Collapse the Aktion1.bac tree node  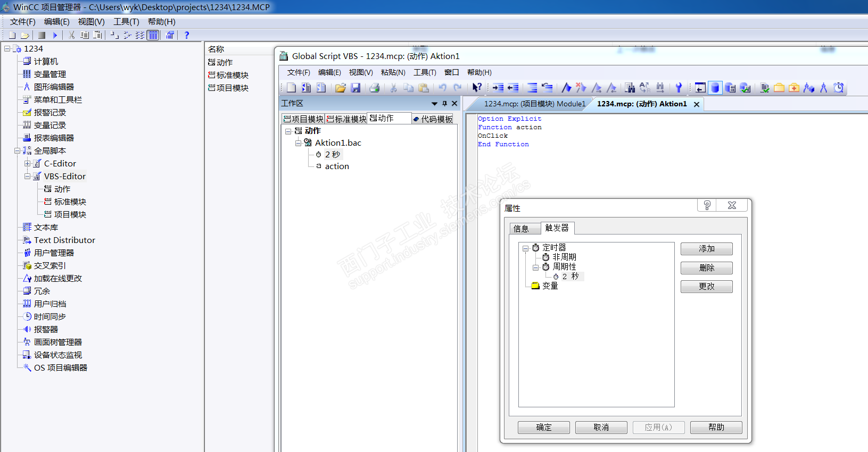298,143
